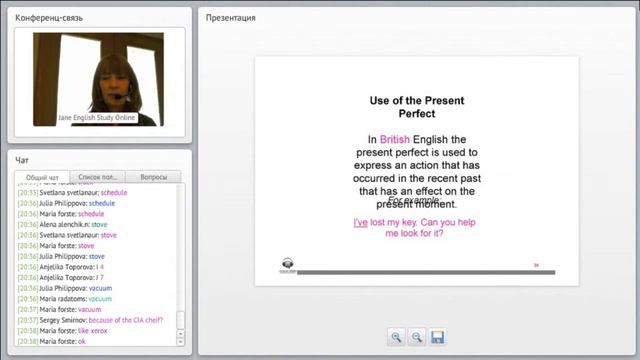Click the Конференц-связь panel heading
This screenshot has height=360, width=640.
click(x=49, y=18)
